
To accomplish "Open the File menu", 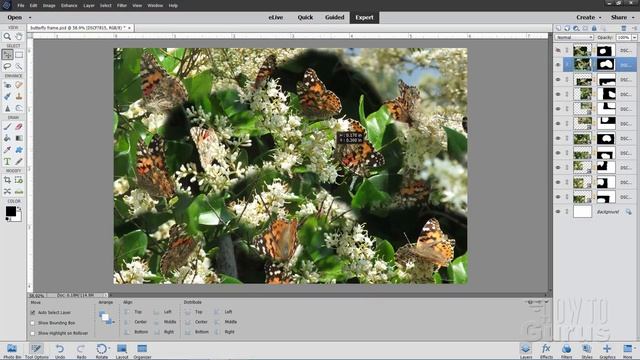I will coord(21,6).
